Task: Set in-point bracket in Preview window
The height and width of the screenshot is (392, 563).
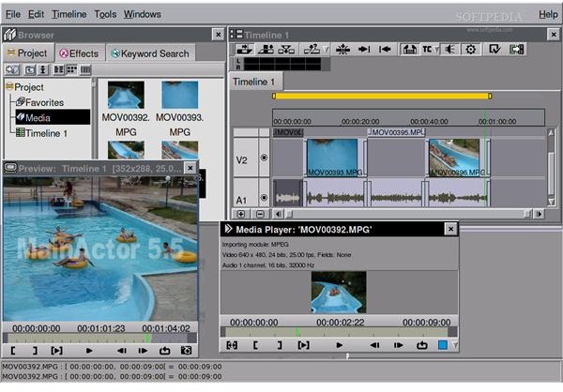Action: click(x=13, y=351)
